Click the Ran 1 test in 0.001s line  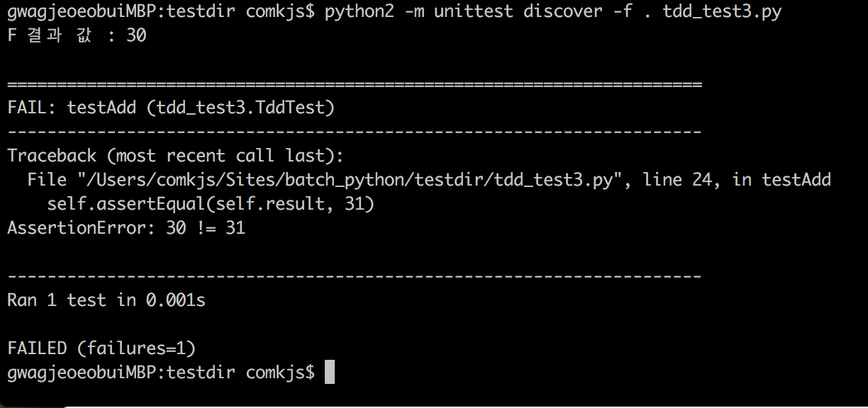(106, 300)
